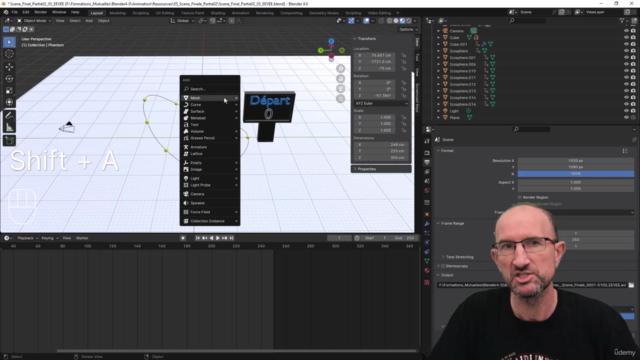Open the File menu

[x=15, y=12]
